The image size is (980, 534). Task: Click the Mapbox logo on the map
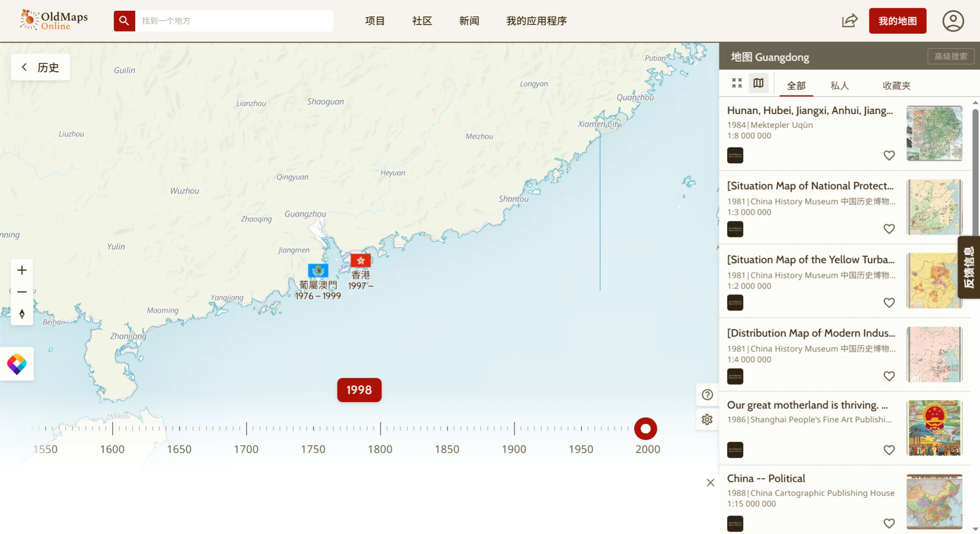(x=17, y=364)
